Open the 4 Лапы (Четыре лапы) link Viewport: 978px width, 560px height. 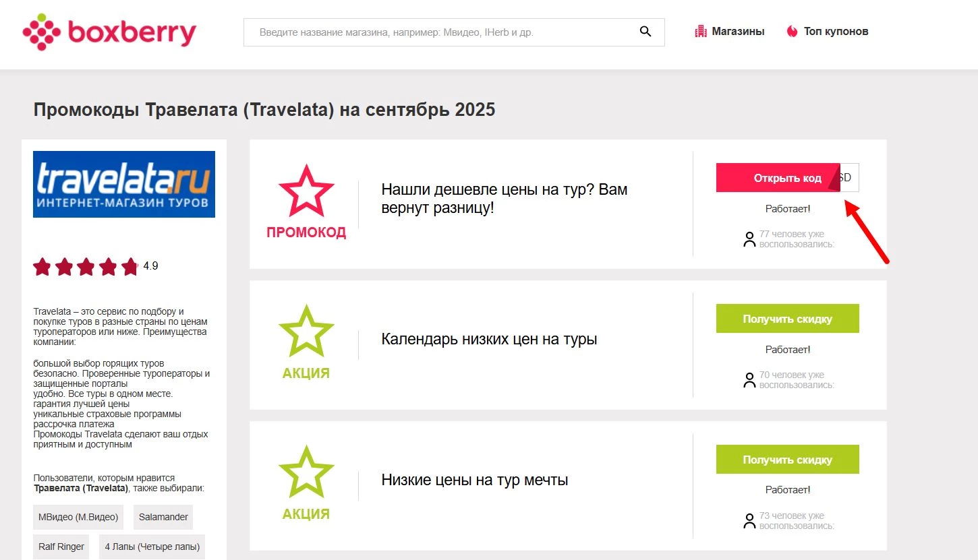point(151,547)
